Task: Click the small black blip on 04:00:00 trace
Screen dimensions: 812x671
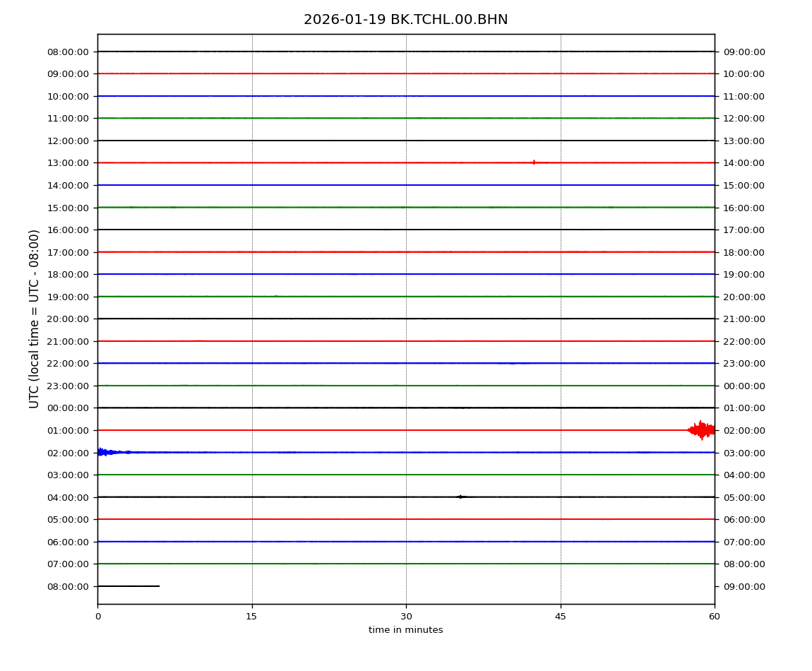Action: (460, 497)
